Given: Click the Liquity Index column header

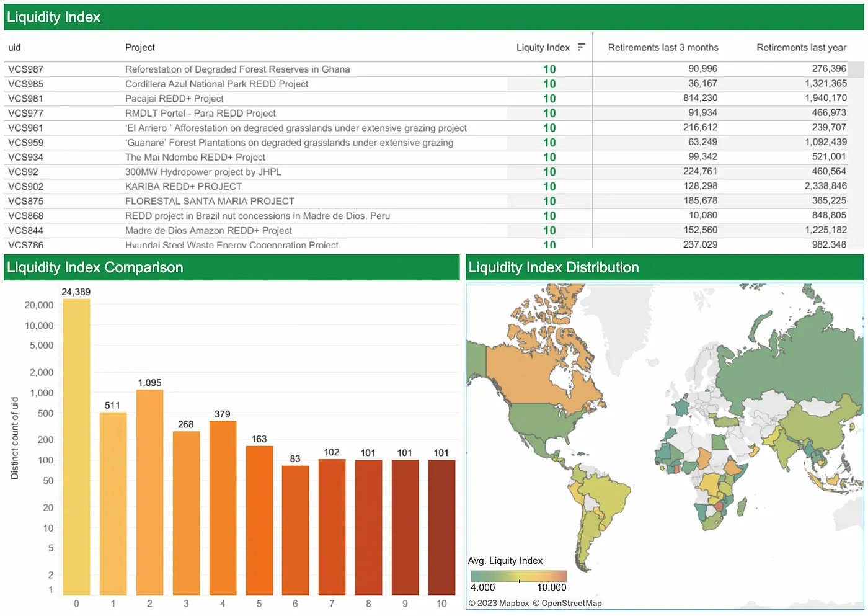Looking at the screenshot, I should click(543, 48).
